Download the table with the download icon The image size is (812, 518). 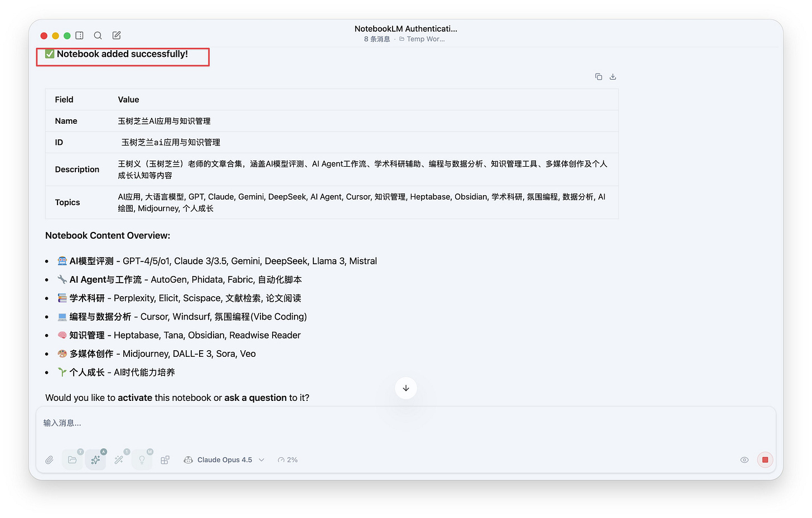click(613, 77)
